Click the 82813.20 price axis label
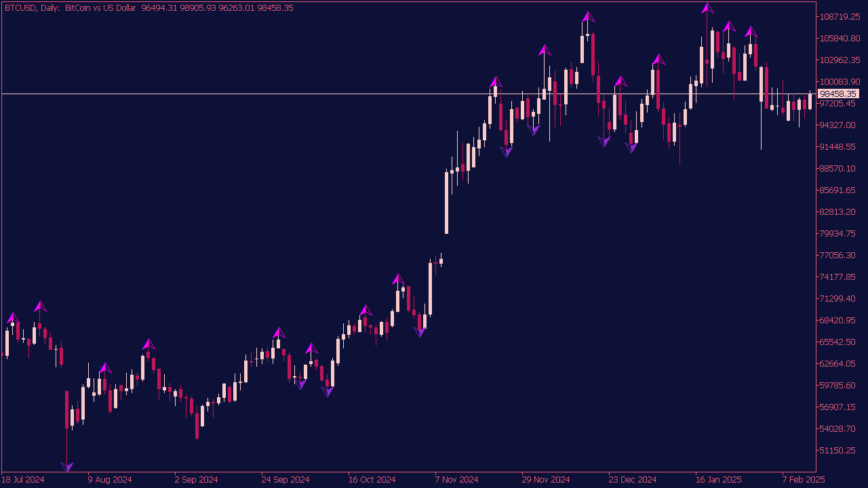Viewport: 868px width, 488px height. pos(839,211)
